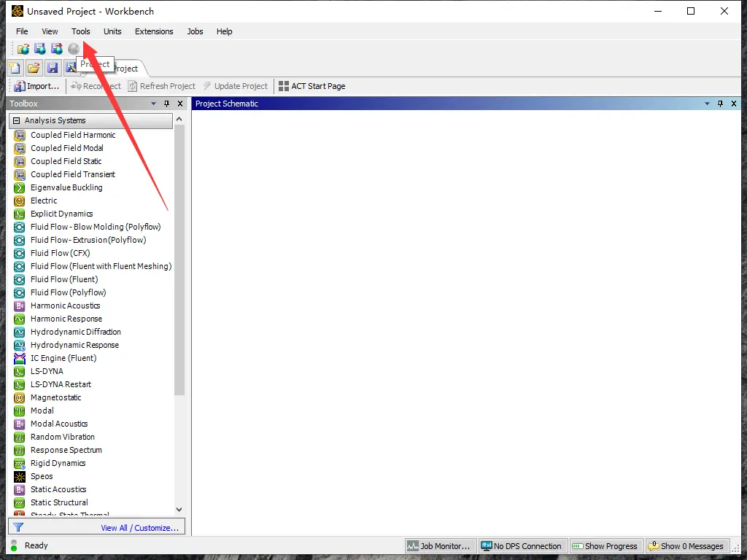Click the Coupled Field Harmonic icon
This screenshot has height=560, width=747.
click(20, 135)
